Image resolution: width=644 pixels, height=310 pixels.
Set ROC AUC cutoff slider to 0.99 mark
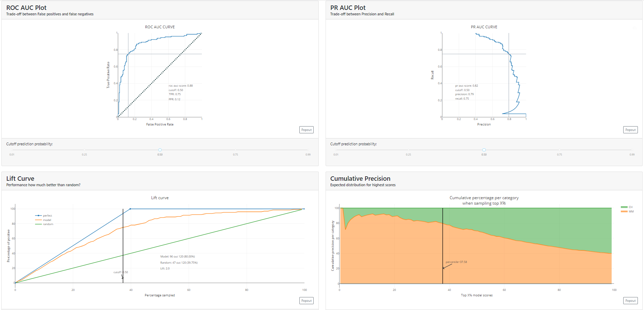tap(308, 150)
